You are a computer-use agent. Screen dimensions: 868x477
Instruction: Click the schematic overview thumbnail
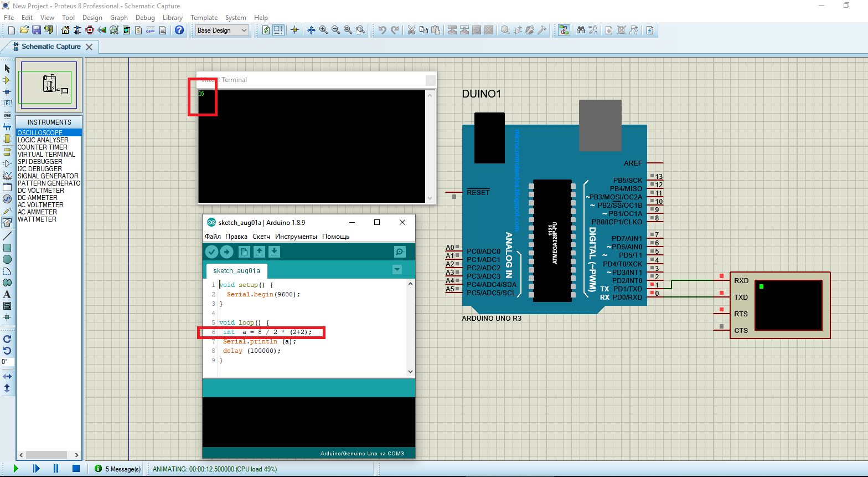pos(49,85)
